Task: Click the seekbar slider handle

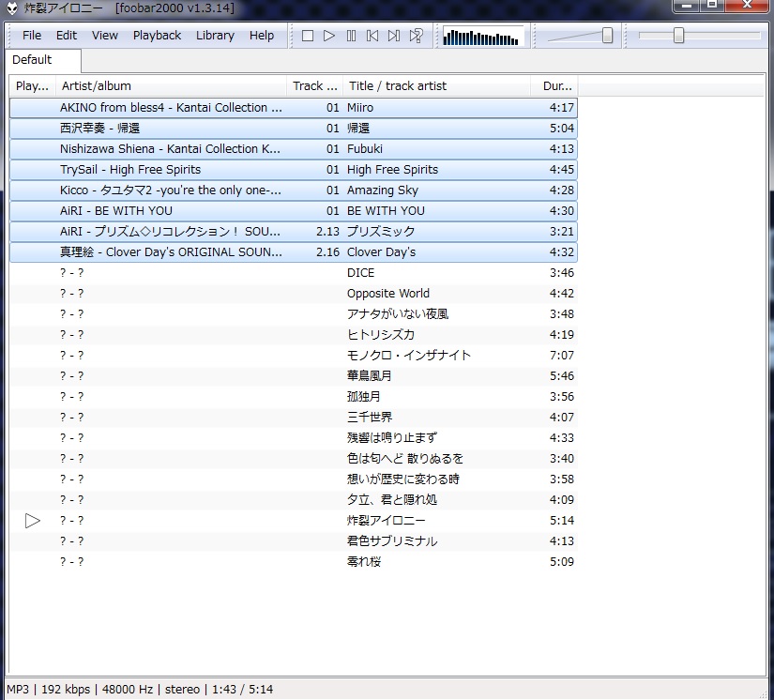Action: (x=679, y=36)
